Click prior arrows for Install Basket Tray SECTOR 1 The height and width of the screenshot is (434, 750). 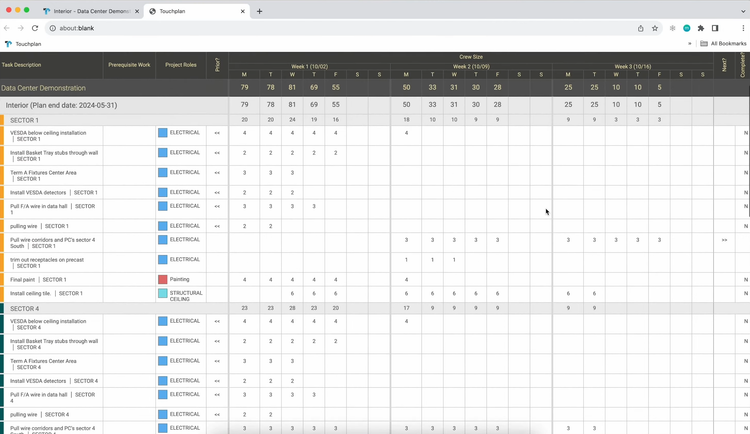coord(217,153)
